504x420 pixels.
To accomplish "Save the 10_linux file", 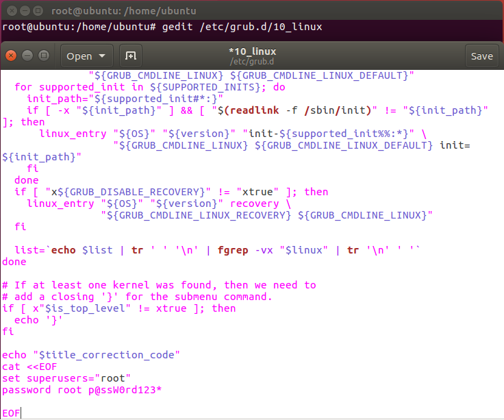I will (481, 56).
